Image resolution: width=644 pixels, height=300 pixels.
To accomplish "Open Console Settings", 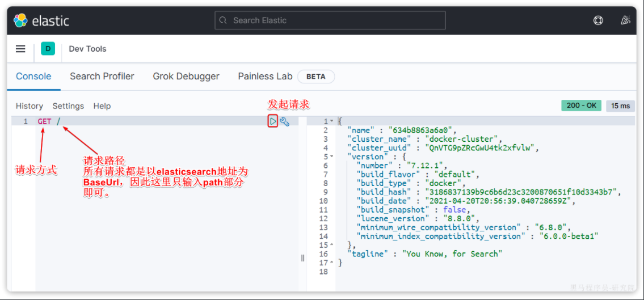I will [x=68, y=106].
